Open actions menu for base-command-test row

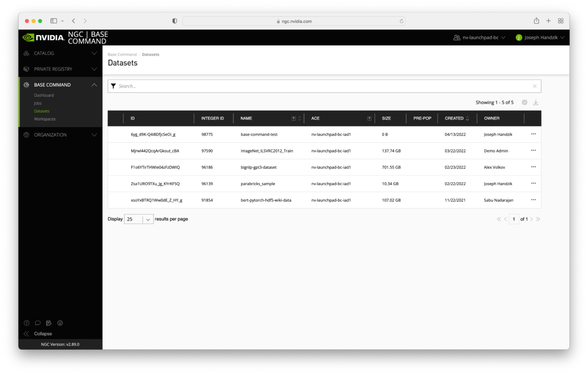coord(533,134)
